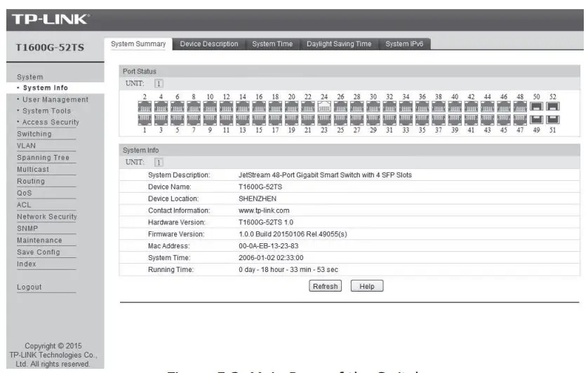Click the TP-LINK logo
This screenshot has width=588, height=373.
[x=51, y=19]
